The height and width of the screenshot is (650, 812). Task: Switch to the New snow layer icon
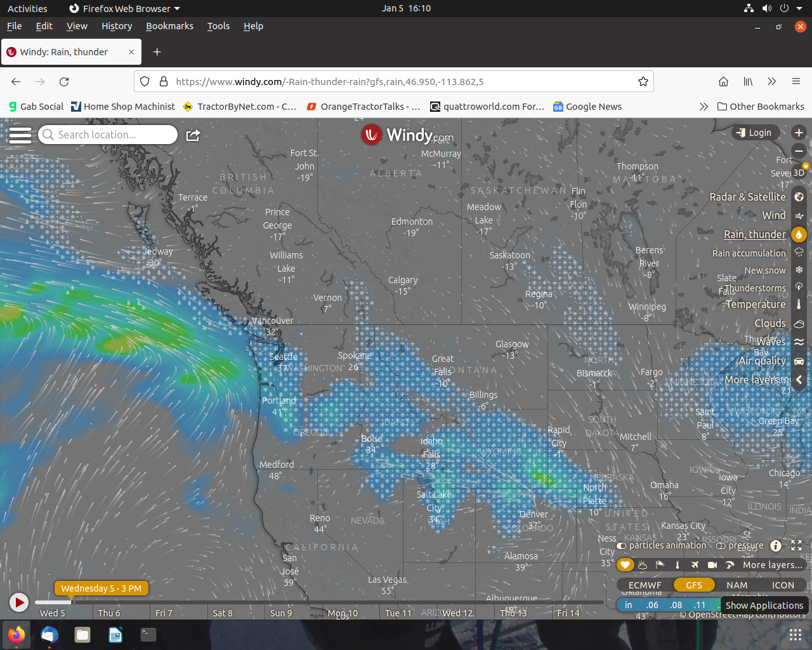[x=799, y=270]
